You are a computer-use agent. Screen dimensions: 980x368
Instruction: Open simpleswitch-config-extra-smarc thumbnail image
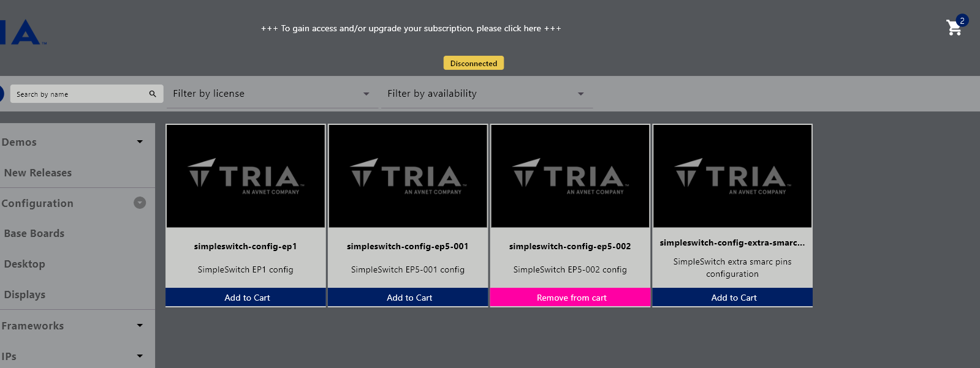(733, 176)
